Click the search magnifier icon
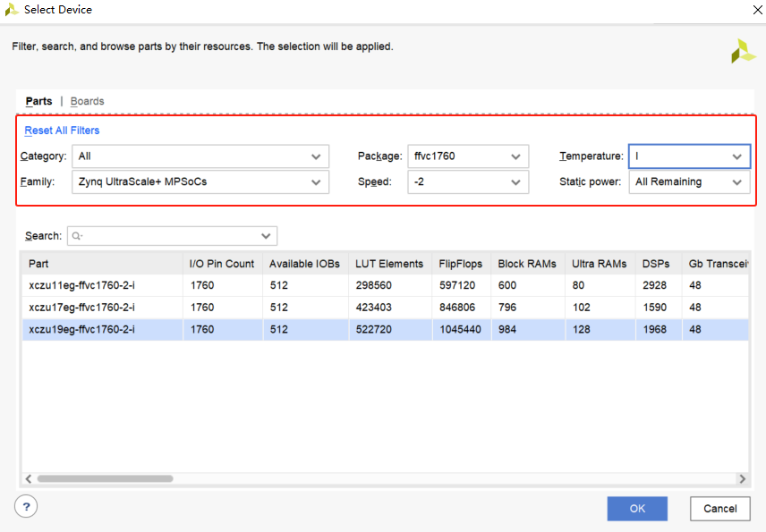766x532 pixels. pyautogui.click(x=76, y=236)
